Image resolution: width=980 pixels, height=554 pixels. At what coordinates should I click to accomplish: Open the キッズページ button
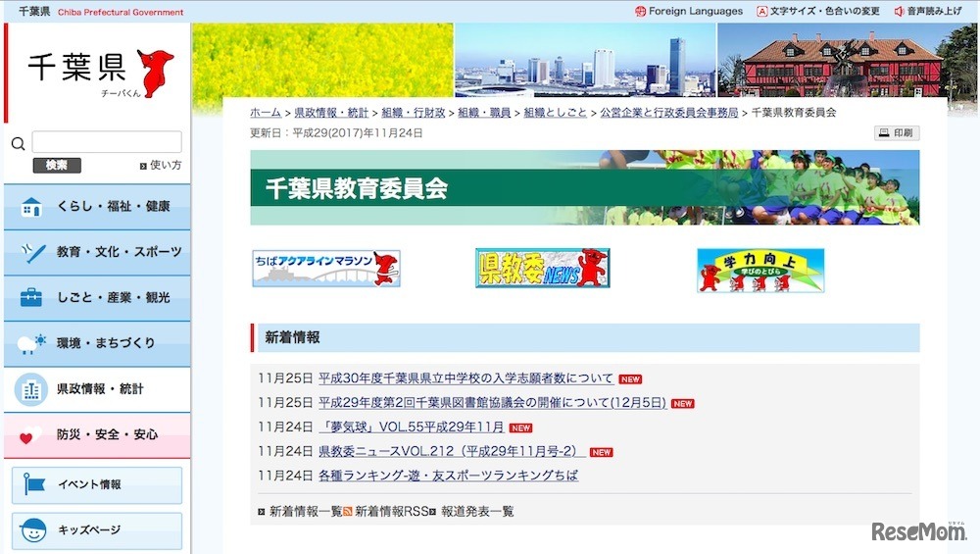click(97, 530)
